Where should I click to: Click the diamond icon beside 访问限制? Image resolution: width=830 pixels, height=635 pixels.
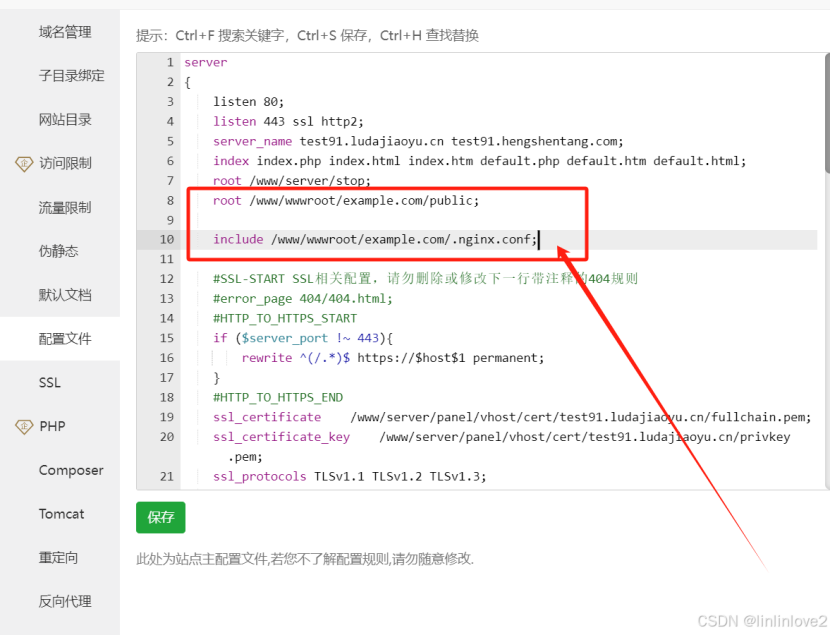24,164
